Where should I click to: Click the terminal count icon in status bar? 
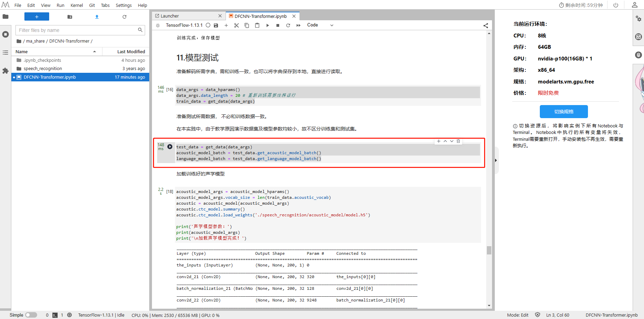pyautogui.click(x=55, y=315)
